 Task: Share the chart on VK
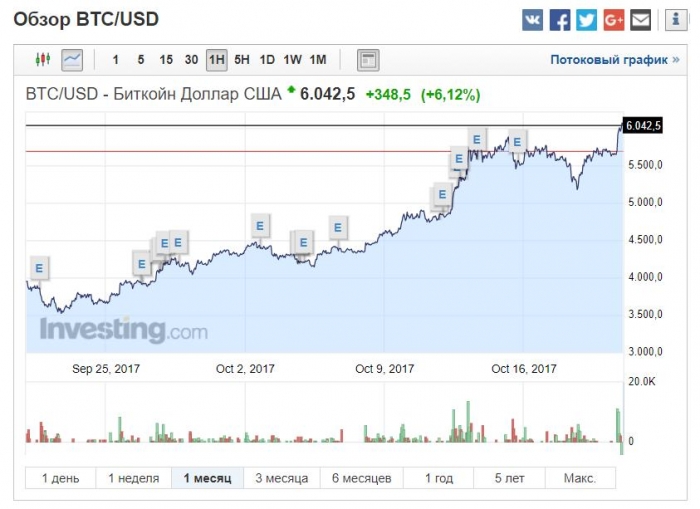(533, 19)
